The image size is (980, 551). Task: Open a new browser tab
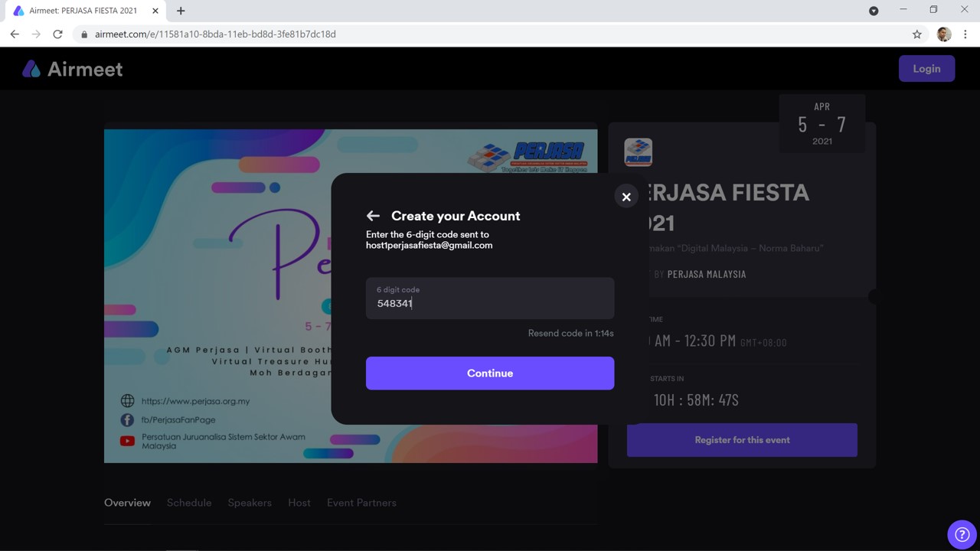point(181,11)
